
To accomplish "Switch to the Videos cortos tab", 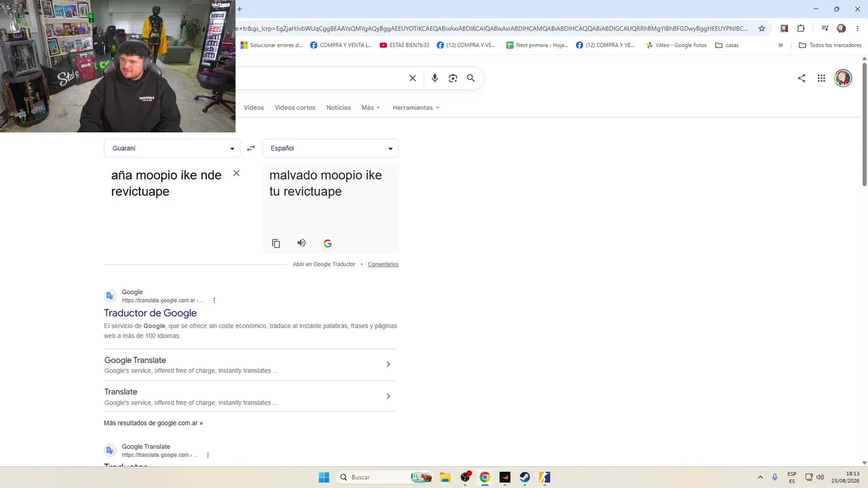I will coord(295,108).
